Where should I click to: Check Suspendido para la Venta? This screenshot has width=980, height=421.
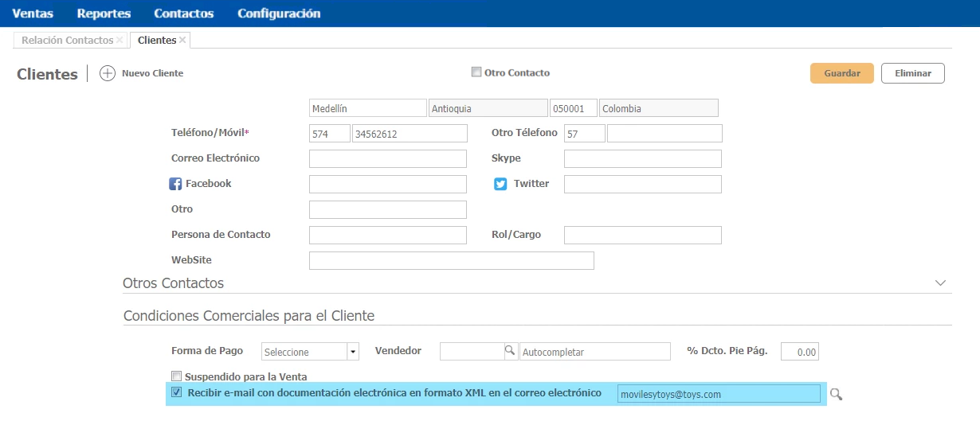pos(177,376)
